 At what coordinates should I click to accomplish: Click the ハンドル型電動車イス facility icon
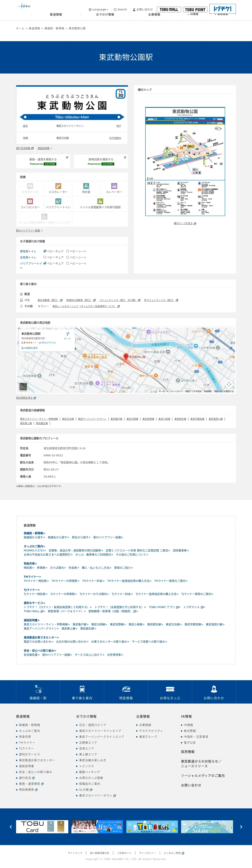(100, 201)
